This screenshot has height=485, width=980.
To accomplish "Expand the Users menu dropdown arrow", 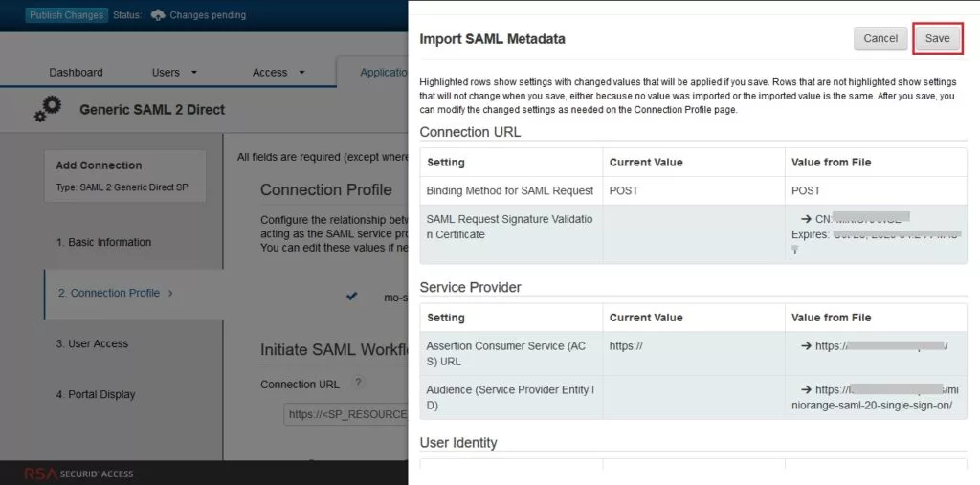I will click(193, 73).
